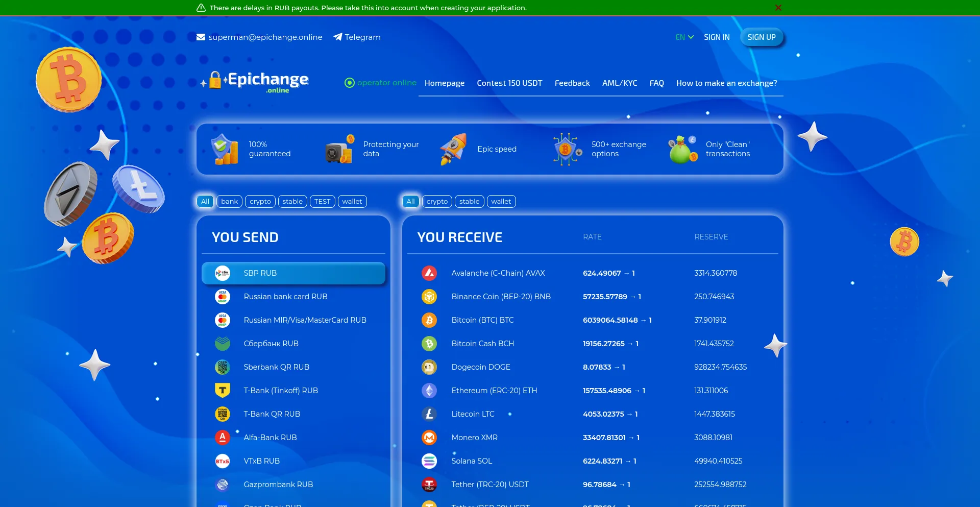The height and width of the screenshot is (507, 980).
Task: Open the Feedback menu item
Action: [x=572, y=83]
